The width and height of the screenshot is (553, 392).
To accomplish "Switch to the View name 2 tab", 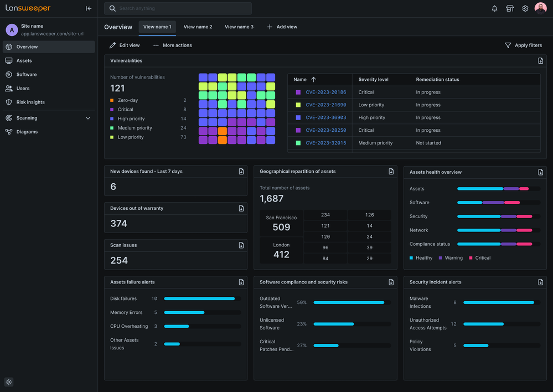I will [198, 27].
